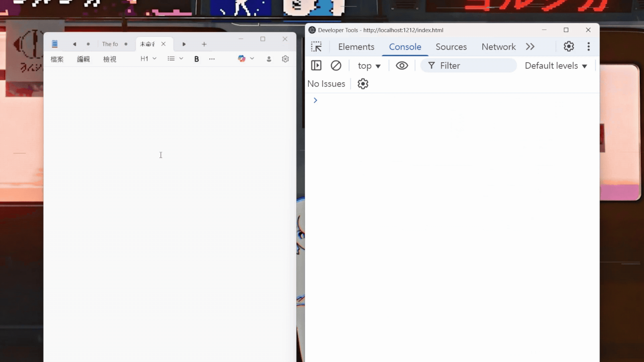Open the 檔案 menu in Notepad
This screenshot has height=362, width=644.
pyautogui.click(x=57, y=59)
